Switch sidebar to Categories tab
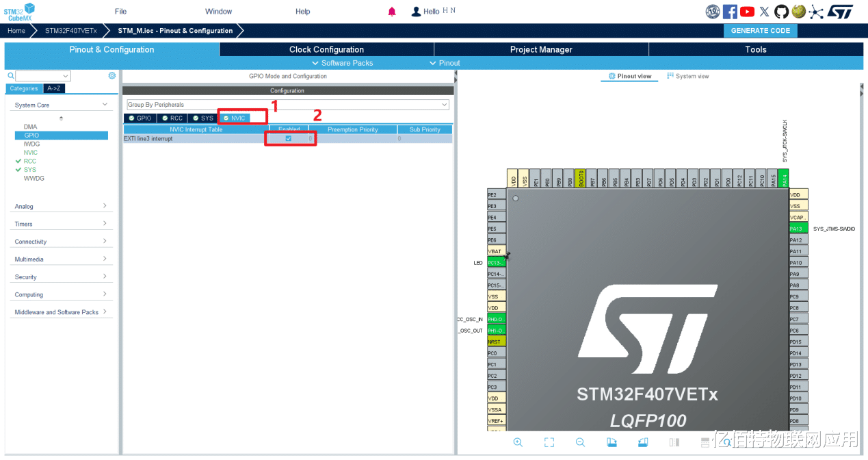 click(x=24, y=88)
